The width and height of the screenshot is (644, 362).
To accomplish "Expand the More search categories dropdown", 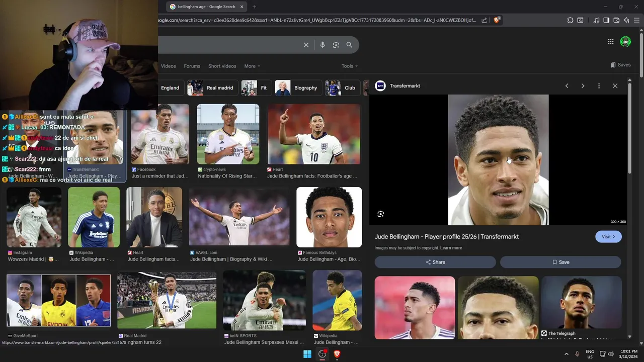I will [x=252, y=66].
